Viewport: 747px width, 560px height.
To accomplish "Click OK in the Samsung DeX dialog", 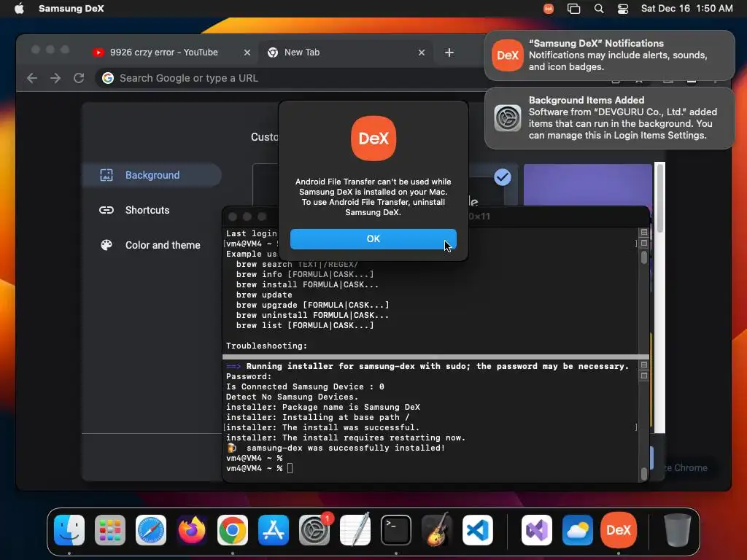I will pyautogui.click(x=373, y=238).
